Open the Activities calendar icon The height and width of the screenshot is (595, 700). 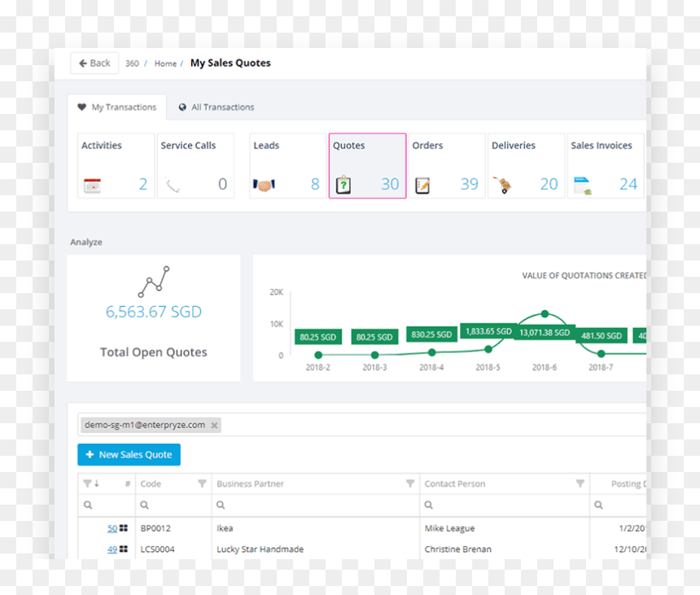(93, 186)
